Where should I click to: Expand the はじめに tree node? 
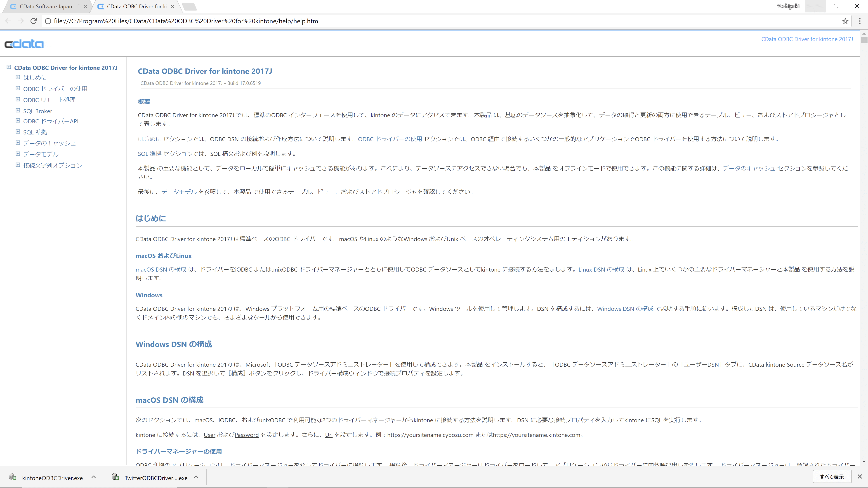(18, 77)
